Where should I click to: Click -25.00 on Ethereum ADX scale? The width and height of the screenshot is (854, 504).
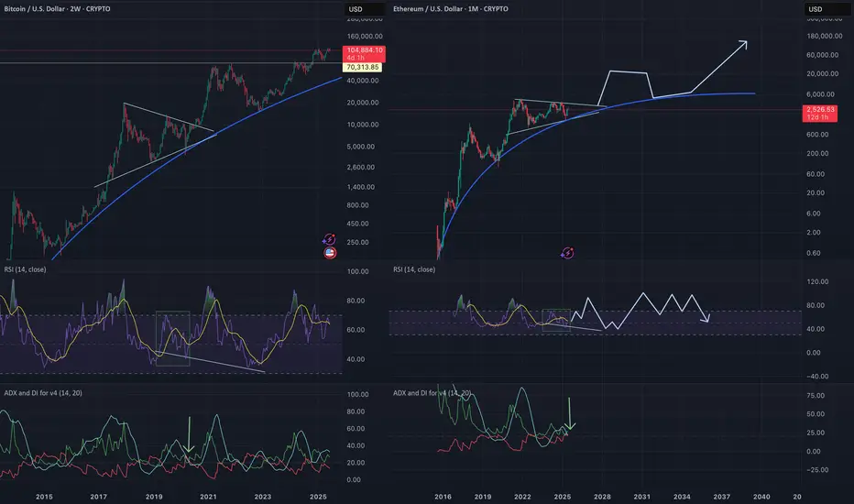point(817,470)
